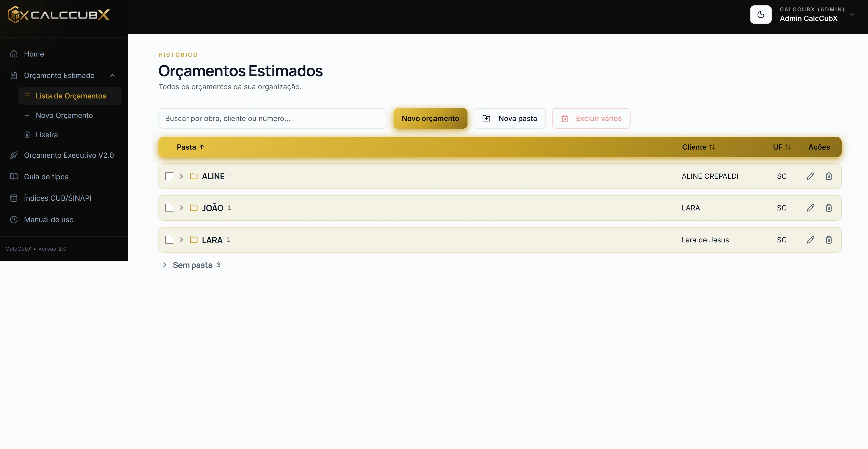
Task: Click the Nova pasta button
Action: point(509,118)
